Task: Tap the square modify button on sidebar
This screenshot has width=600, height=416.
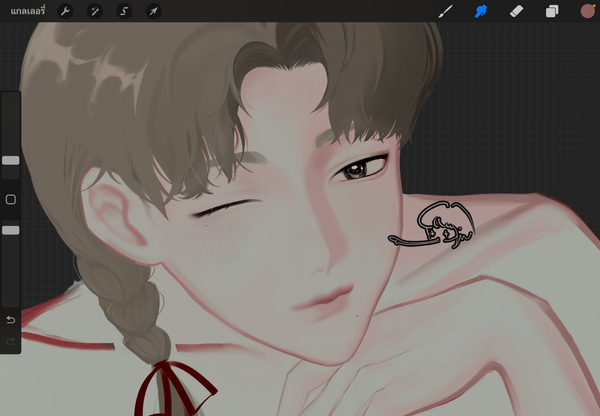Action: point(11,199)
